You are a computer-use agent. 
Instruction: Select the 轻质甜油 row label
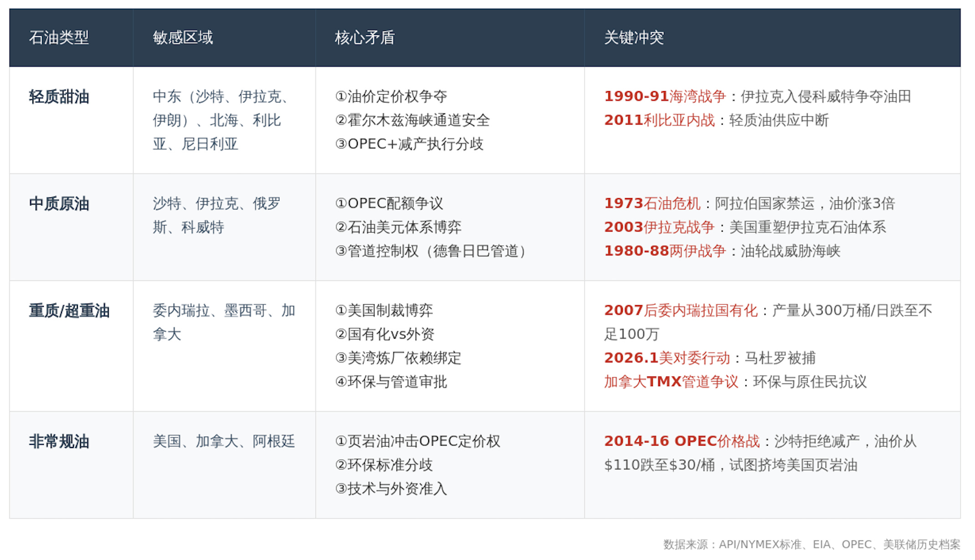pos(59,97)
